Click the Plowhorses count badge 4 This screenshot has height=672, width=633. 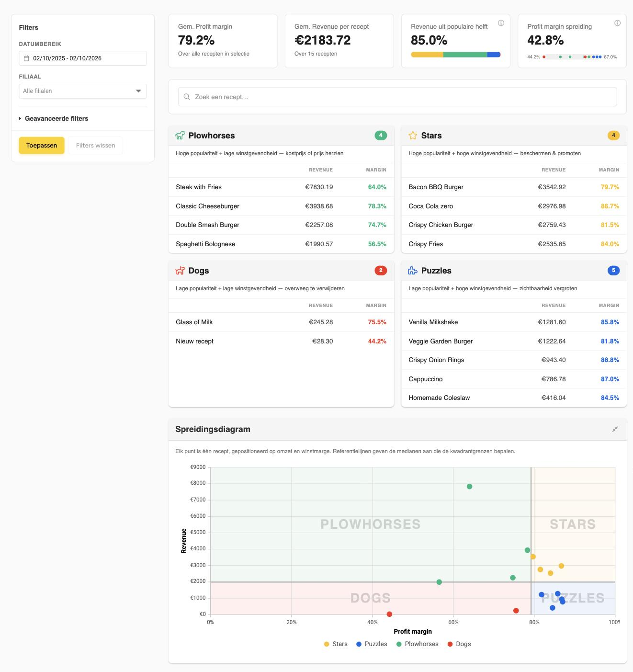tap(381, 136)
